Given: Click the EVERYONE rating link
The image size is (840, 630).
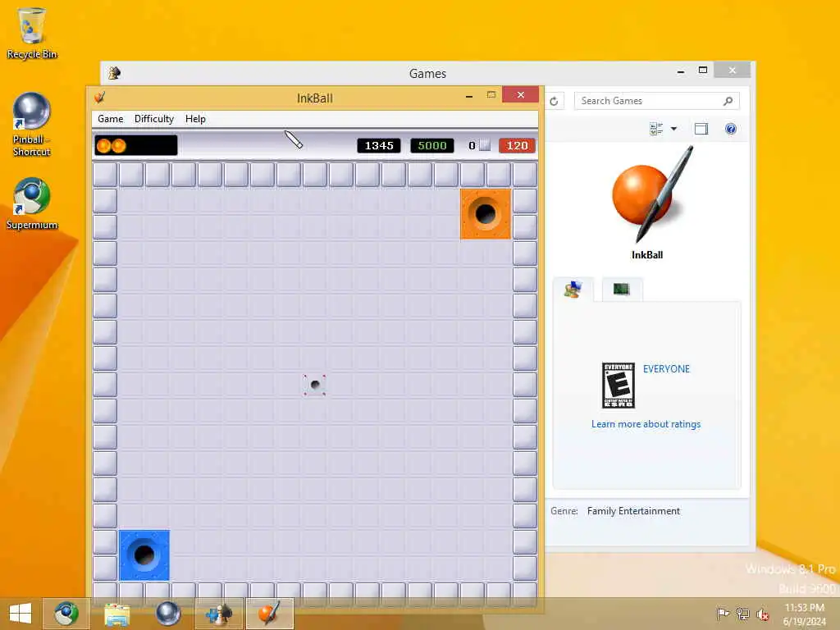Looking at the screenshot, I should (666, 369).
